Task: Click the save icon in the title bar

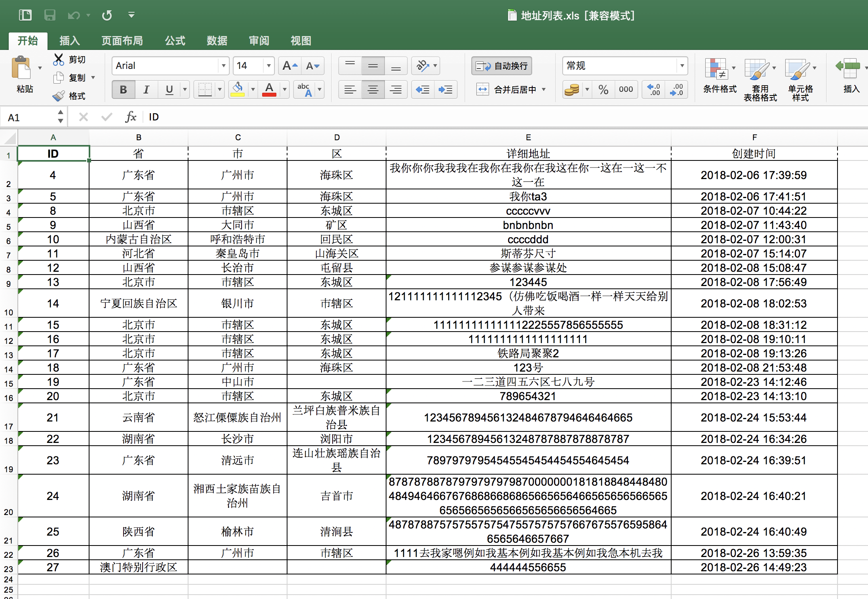Action: click(x=49, y=15)
